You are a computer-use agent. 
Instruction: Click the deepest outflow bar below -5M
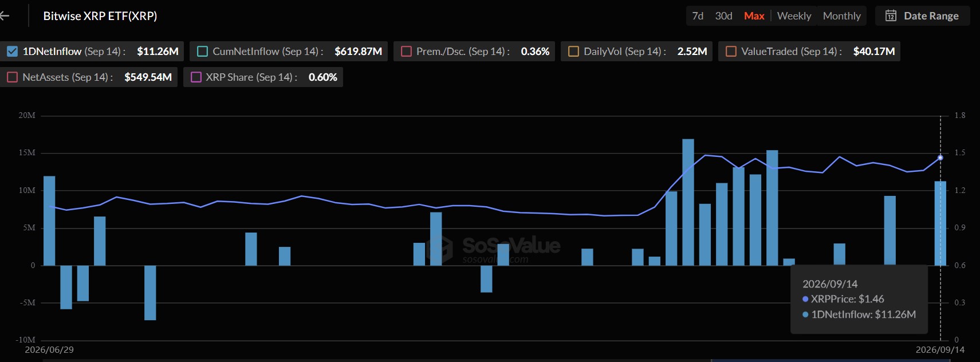click(x=150, y=293)
